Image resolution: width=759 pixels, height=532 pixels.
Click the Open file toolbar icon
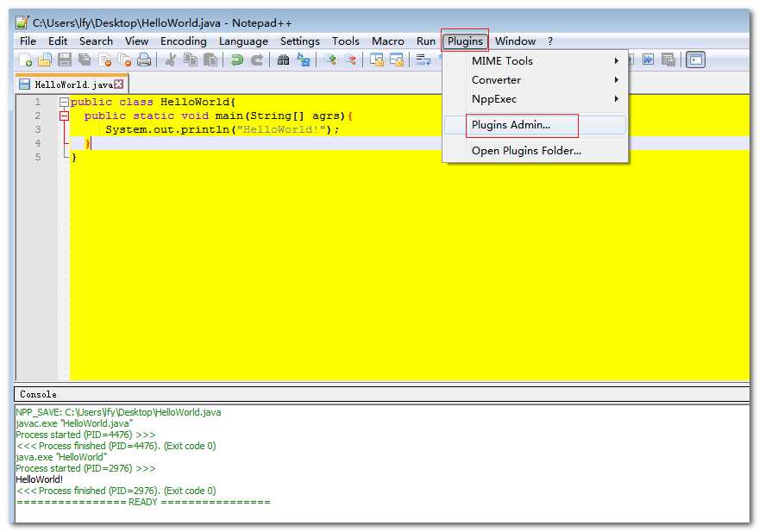45,60
